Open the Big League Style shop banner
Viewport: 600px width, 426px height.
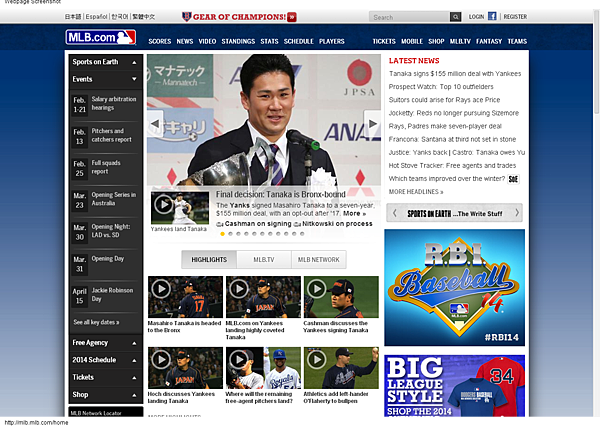(x=455, y=386)
